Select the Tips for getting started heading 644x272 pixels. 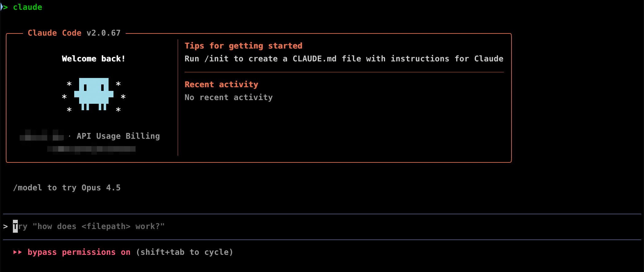(243, 46)
